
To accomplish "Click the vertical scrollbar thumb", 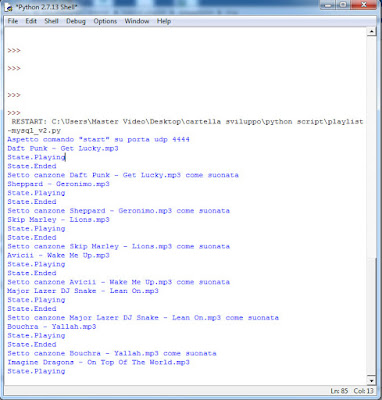I will click(x=371, y=317).
